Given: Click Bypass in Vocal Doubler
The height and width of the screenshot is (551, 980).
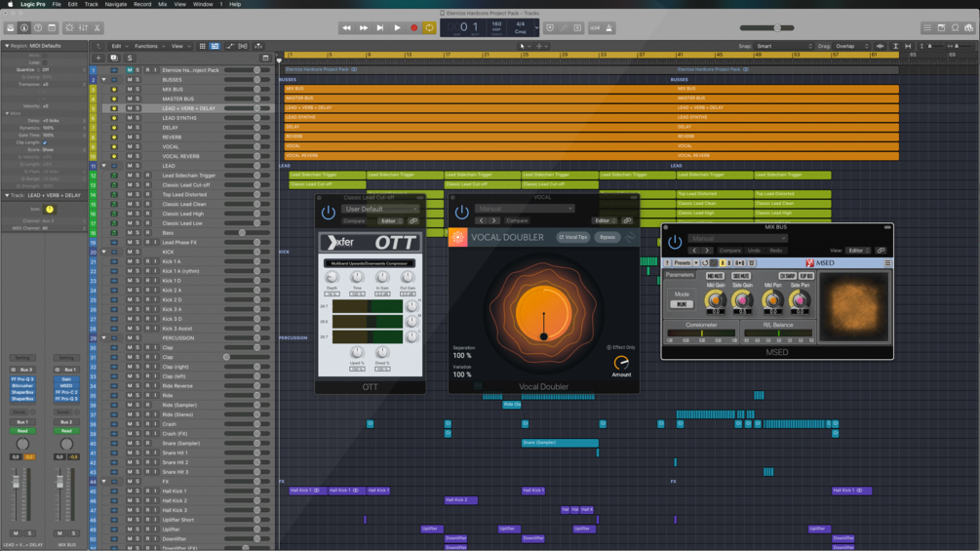Looking at the screenshot, I should (608, 237).
